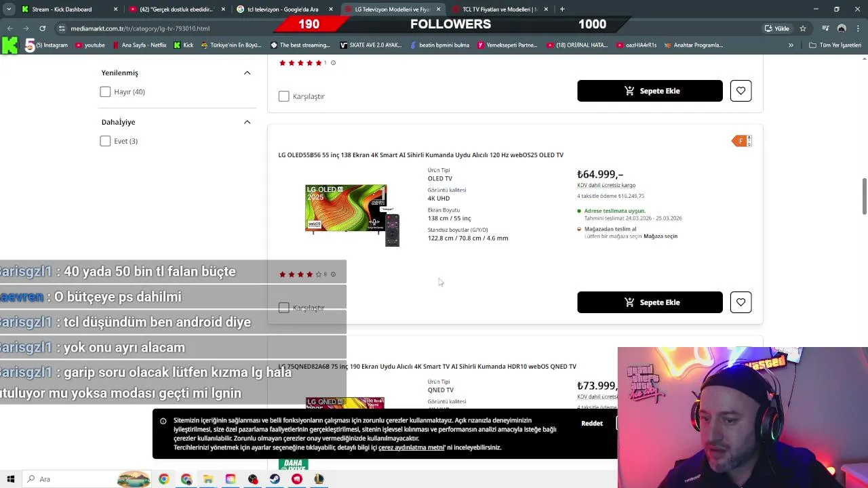Tick Karşılaştır for LG OLED55B56
Screen dimensions: 868x488
click(x=284, y=308)
